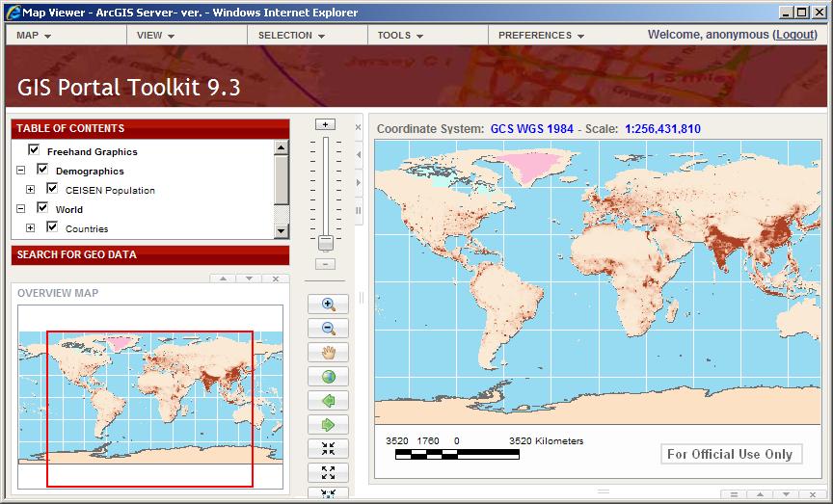Click the left-pointing triangle on the panel strip
This screenshot has height=504, width=833.
359,154
